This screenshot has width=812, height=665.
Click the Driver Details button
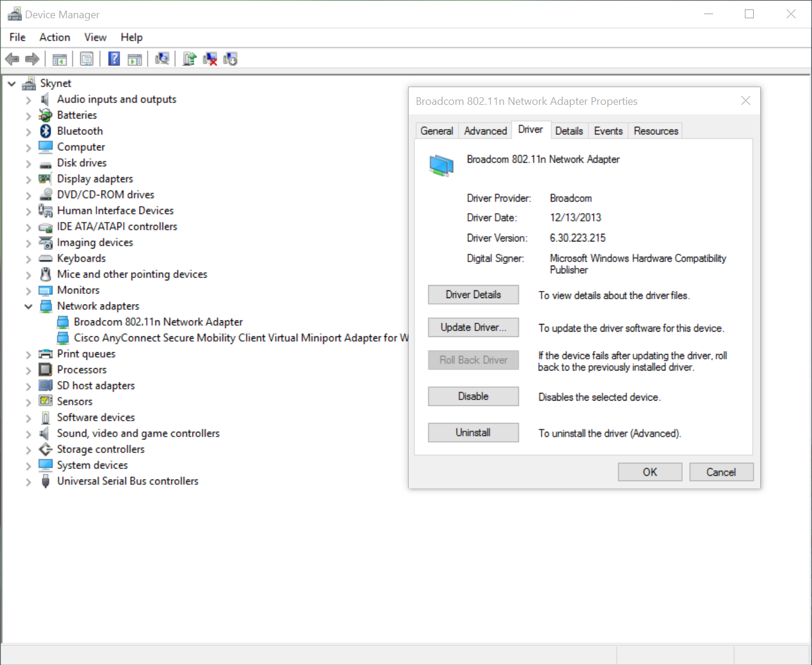click(x=473, y=295)
